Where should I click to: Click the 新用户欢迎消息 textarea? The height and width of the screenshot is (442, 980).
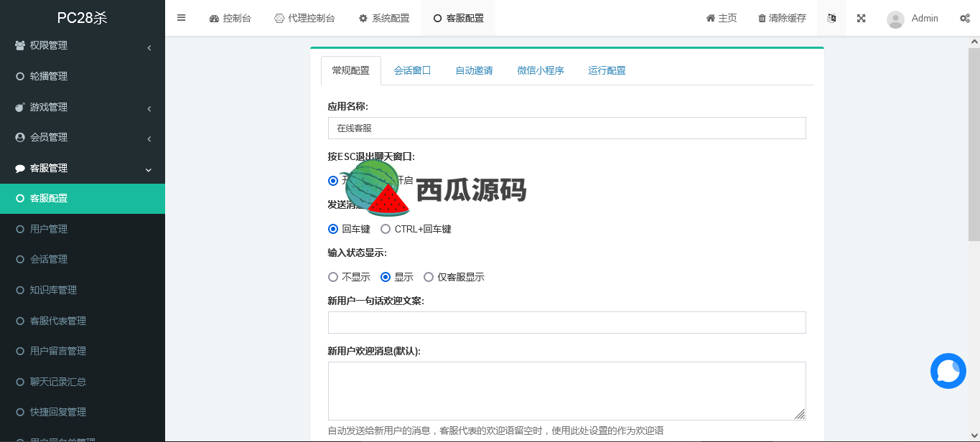[x=566, y=391]
